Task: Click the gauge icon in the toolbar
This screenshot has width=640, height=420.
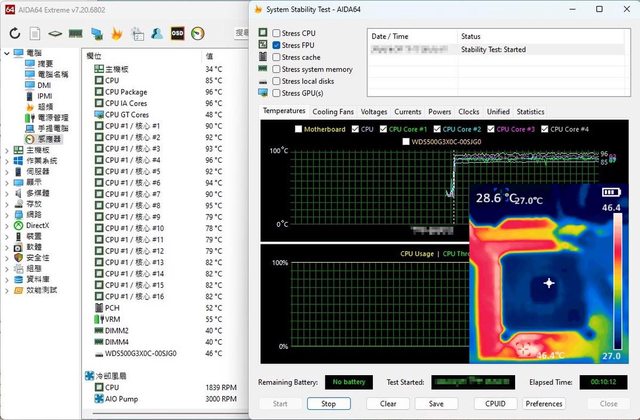Action: (197, 33)
